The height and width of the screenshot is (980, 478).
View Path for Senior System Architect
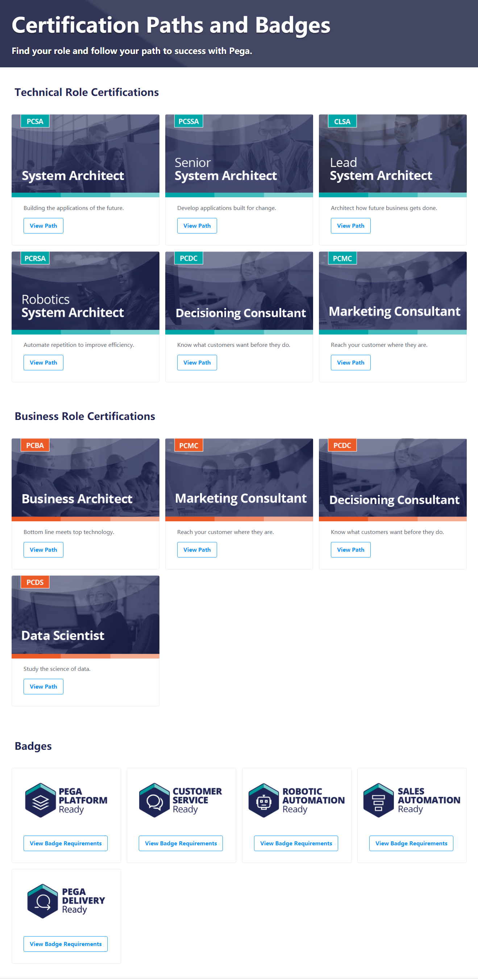coord(197,226)
